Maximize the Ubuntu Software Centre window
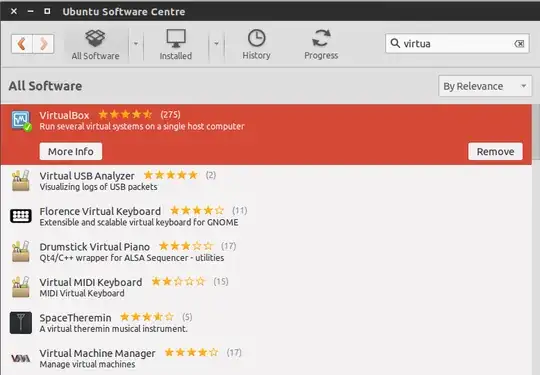Image resolution: width=540 pixels, height=375 pixels. [47, 11]
